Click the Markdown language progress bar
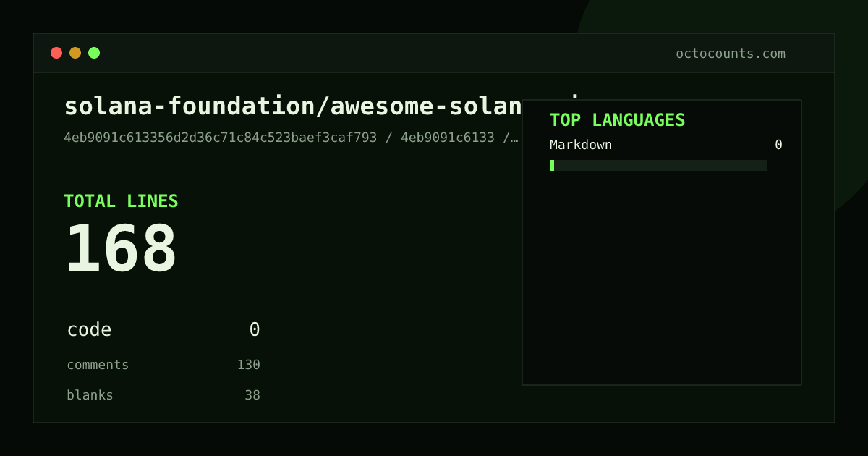 (x=658, y=165)
